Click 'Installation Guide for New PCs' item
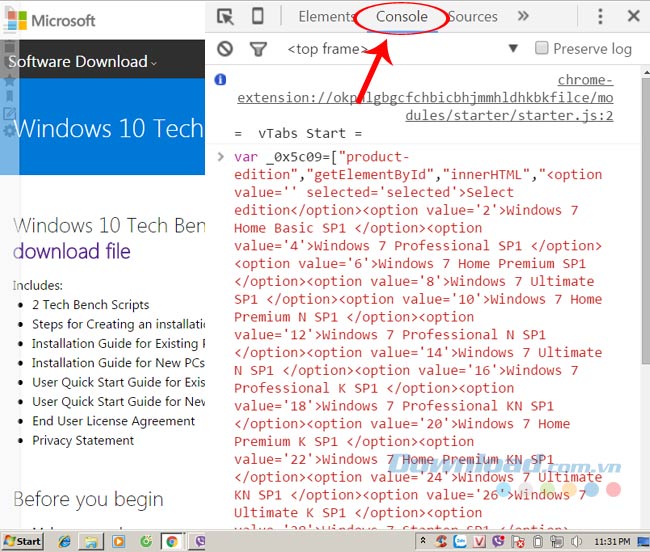 [119, 363]
